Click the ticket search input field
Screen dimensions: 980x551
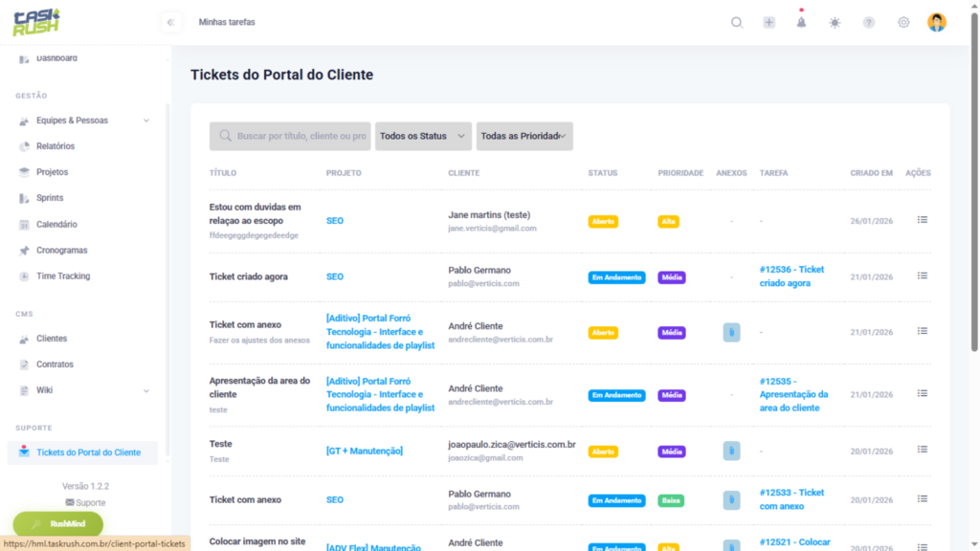pos(291,136)
